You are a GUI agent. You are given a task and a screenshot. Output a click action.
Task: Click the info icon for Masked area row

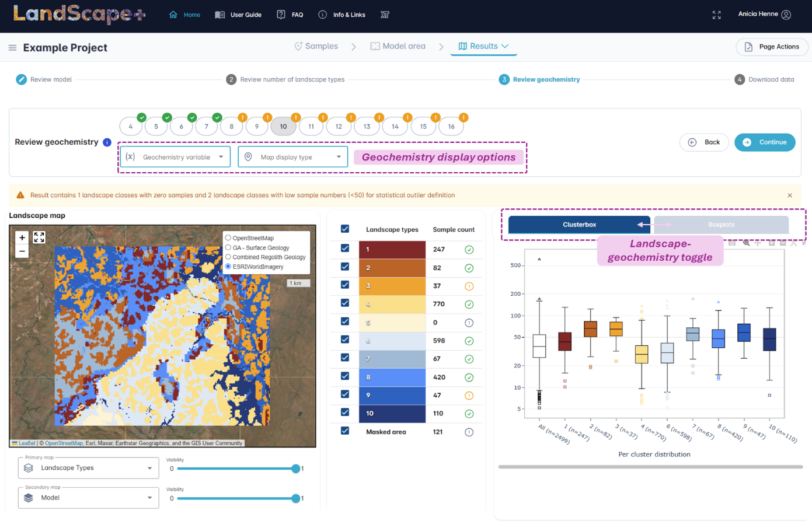[x=469, y=432]
